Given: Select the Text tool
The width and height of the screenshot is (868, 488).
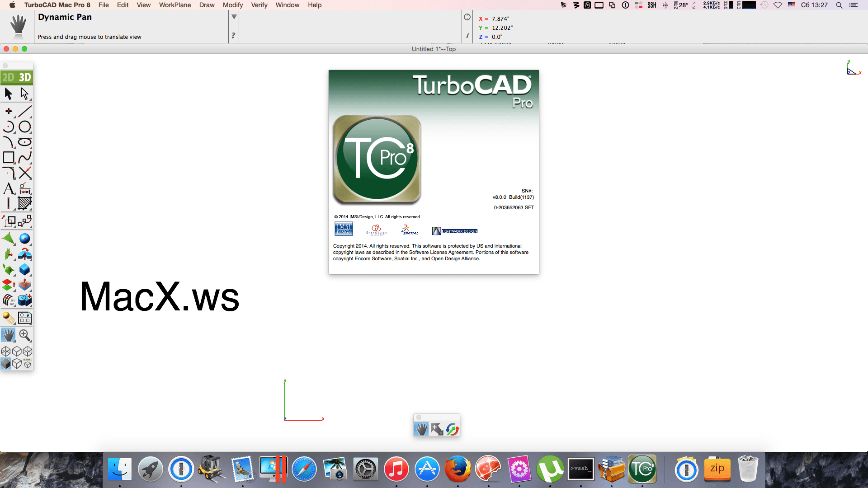Looking at the screenshot, I should (x=9, y=188).
